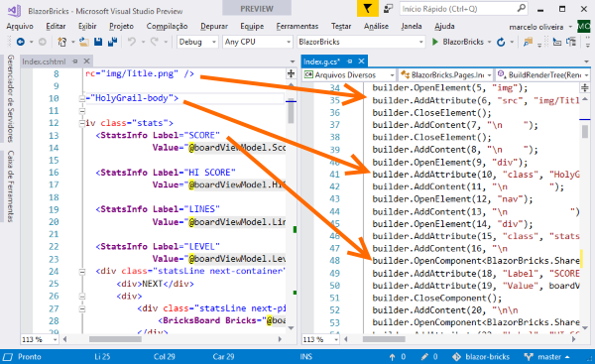595x364 pixels.
Task: Open the Any CPU platform dropdown
Action: coord(257,42)
